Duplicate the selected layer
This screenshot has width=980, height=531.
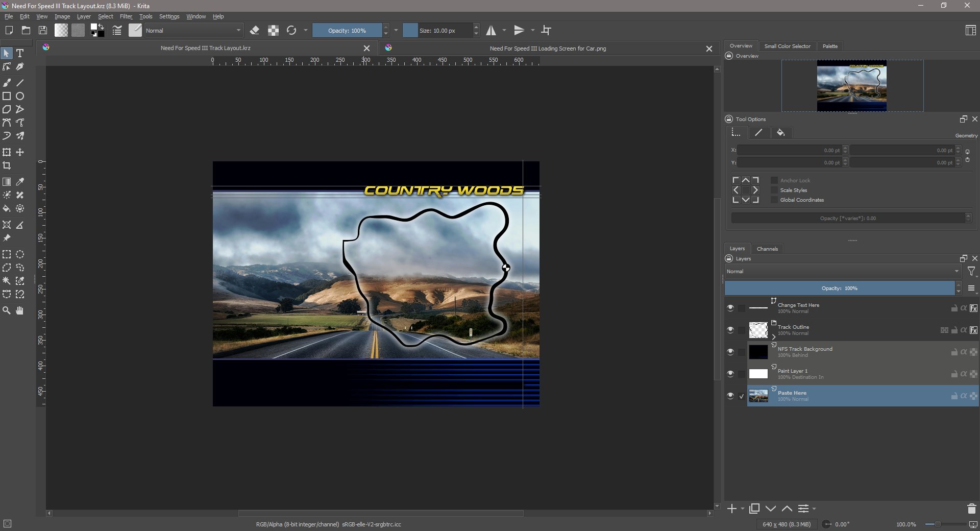[x=754, y=509]
